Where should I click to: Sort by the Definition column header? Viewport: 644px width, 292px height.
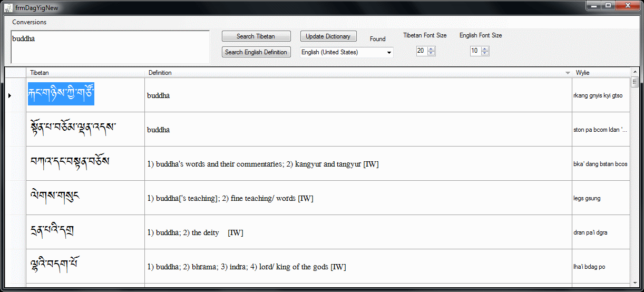[358, 73]
